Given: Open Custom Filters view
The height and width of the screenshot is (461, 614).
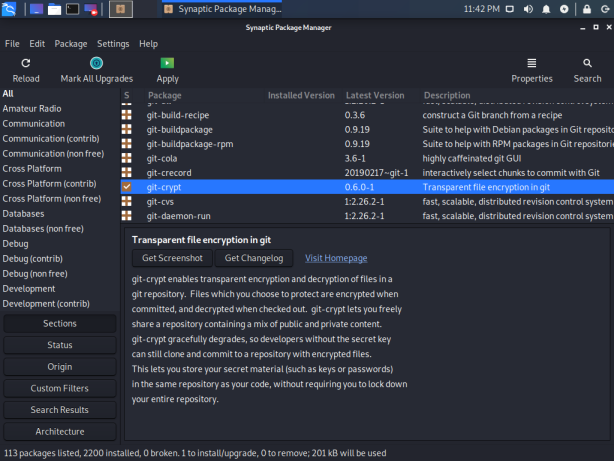Looking at the screenshot, I should coord(60,388).
